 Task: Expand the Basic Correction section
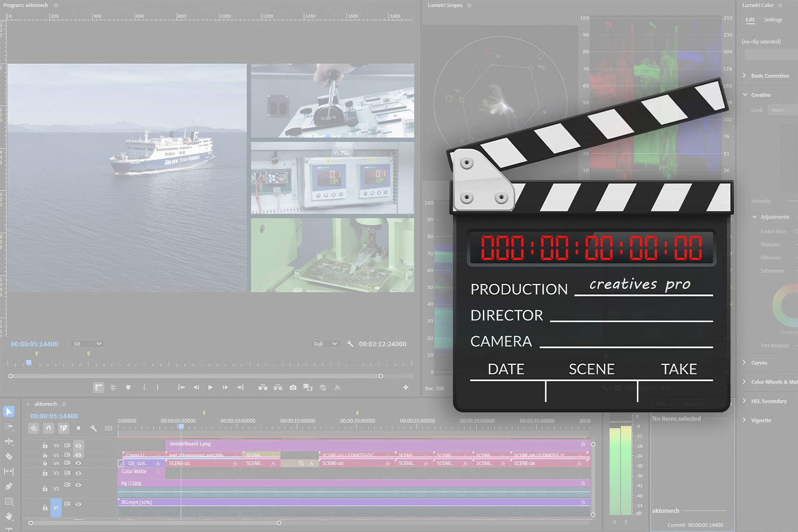(770, 75)
